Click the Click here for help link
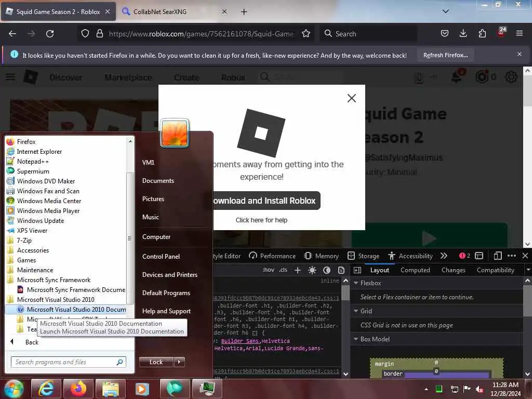The image size is (532, 399). click(x=262, y=220)
